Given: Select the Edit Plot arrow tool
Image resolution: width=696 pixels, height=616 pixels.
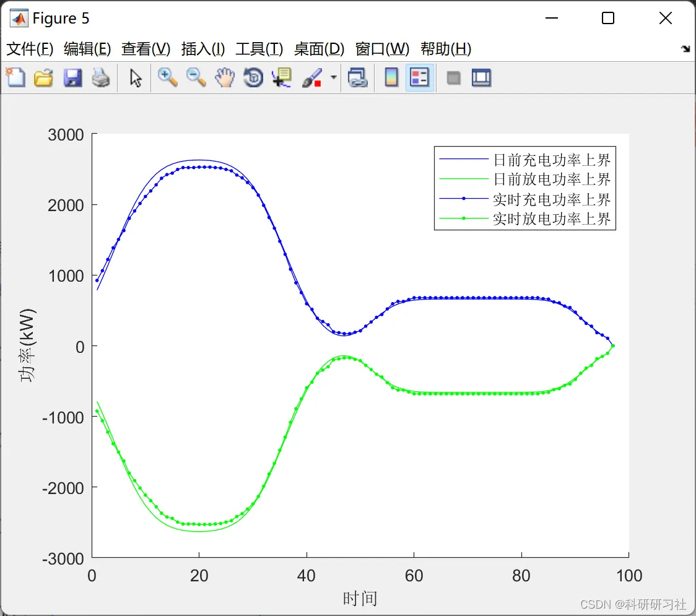Looking at the screenshot, I should [136, 78].
